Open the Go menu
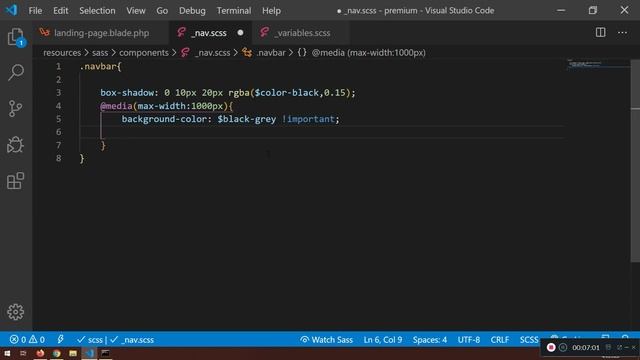The width and height of the screenshot is (640, 360). point(162,11)
